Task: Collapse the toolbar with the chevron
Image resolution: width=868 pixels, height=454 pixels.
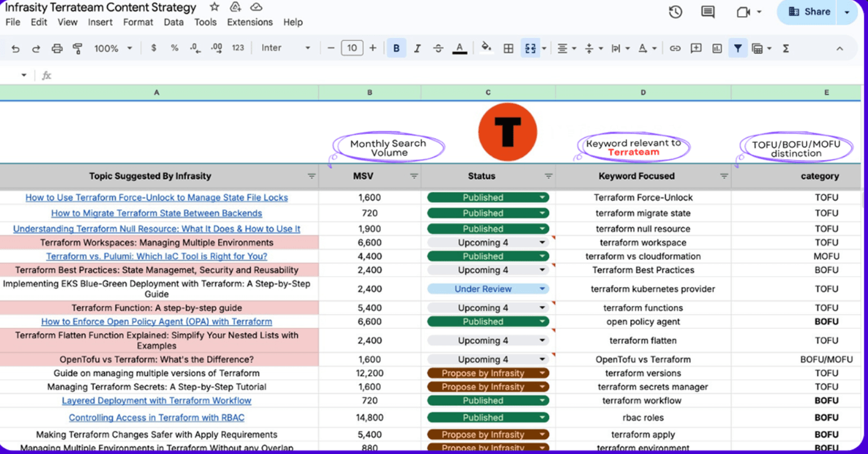Action: point(839,48)
